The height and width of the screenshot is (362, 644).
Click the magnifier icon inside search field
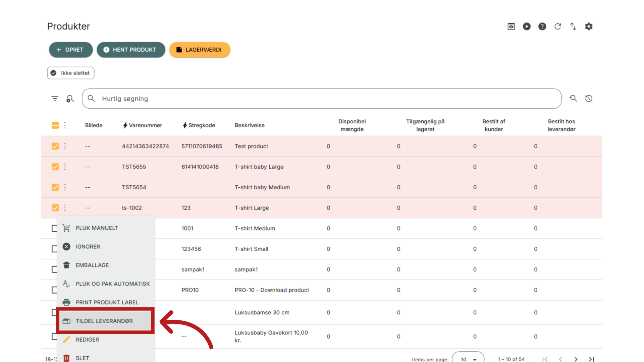point(91,99)
